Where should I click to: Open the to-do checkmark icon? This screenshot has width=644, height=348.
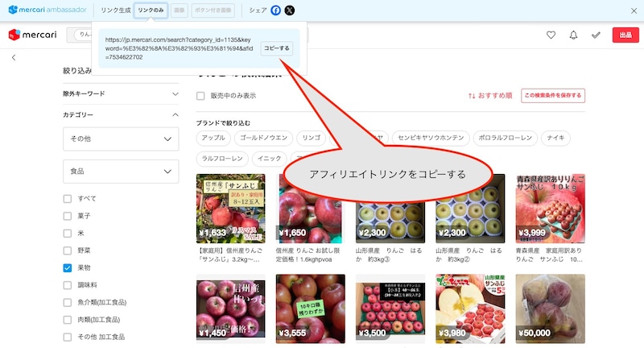click(x=596, y=35)
